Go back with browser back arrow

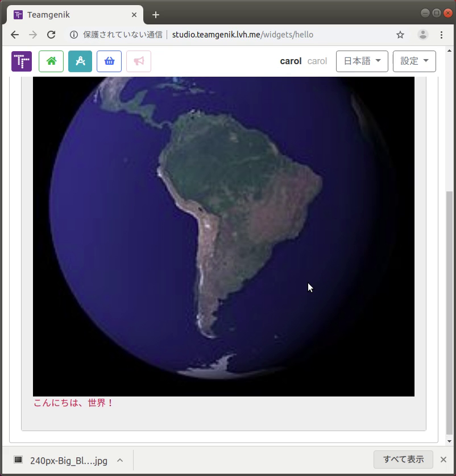click(15, 35)
